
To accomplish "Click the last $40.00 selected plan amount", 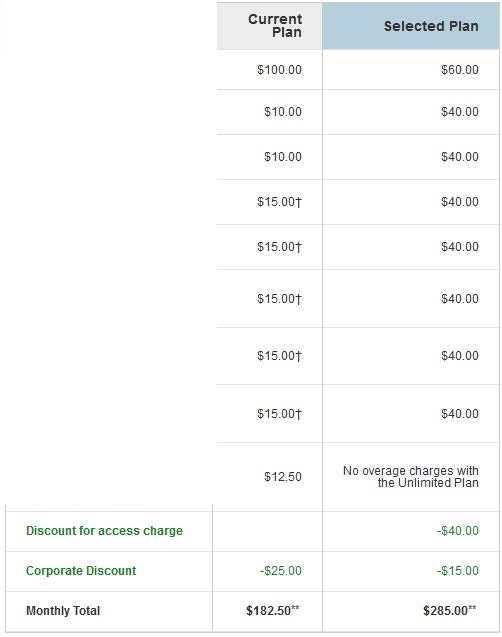I will (x=460, y=414).
